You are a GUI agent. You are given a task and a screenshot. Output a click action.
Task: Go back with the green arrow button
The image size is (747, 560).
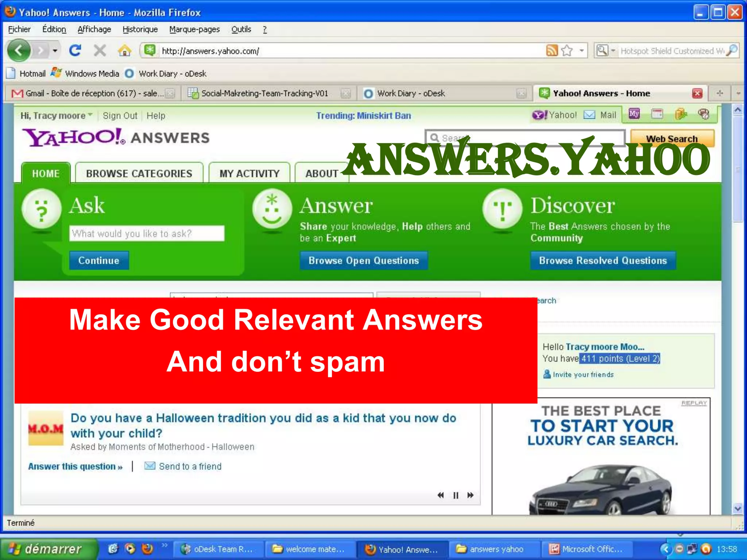coord(19,50)
